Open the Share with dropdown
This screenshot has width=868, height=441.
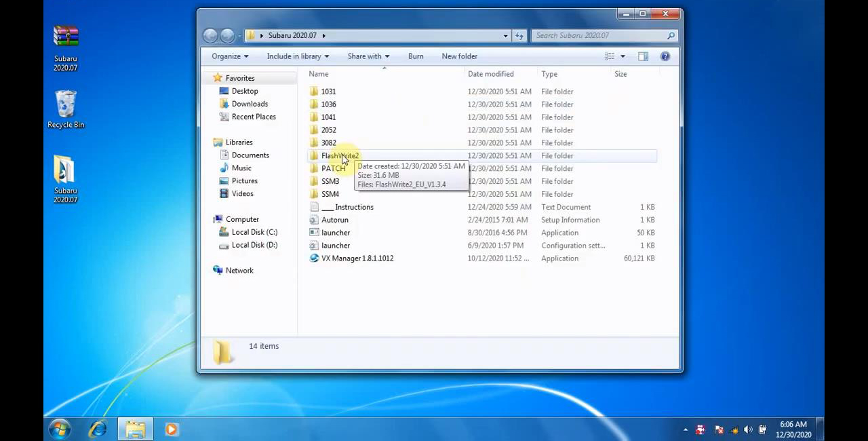point(368,56)
